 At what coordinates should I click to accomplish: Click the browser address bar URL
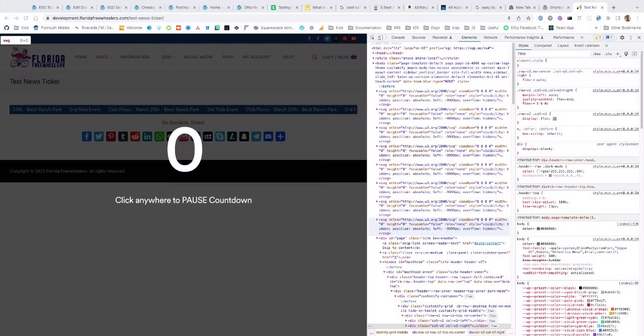(x=108, y=18)
